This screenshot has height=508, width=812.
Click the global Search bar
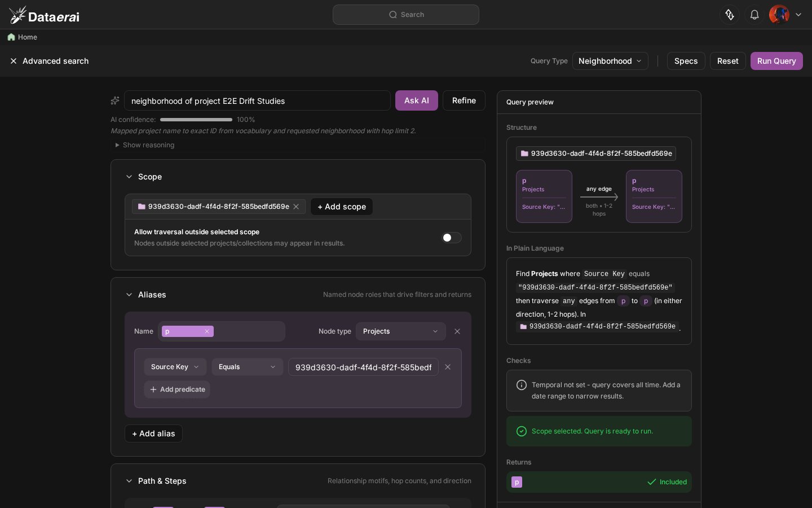click(406, 15)
